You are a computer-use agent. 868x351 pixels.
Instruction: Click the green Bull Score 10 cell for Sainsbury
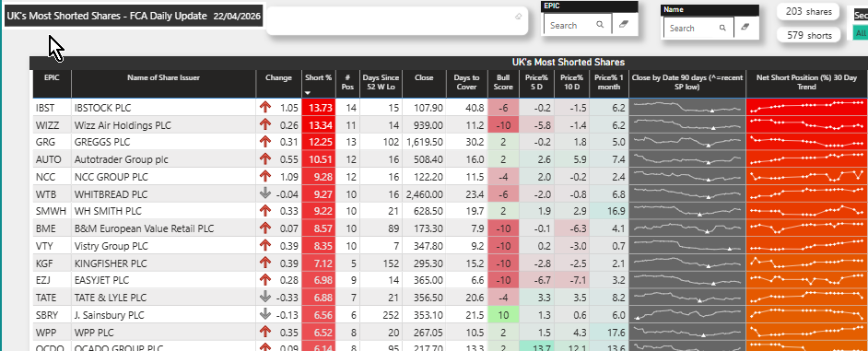pos(503,314)
